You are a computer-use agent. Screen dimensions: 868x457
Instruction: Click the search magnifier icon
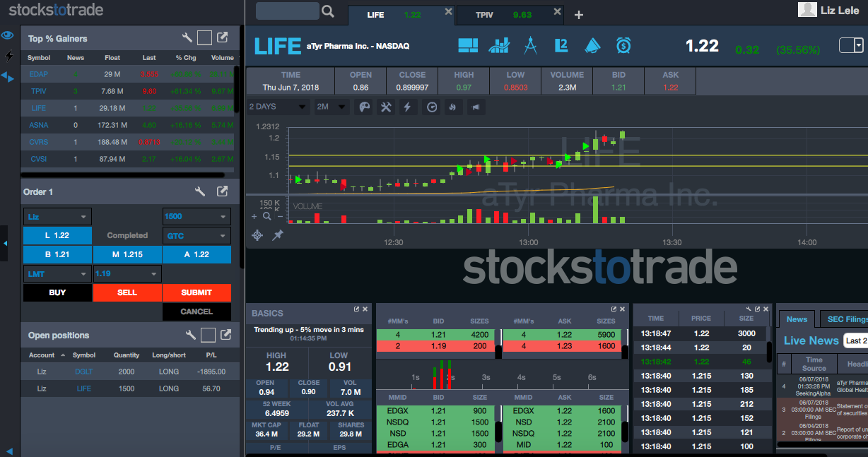[x=327, y=11]
